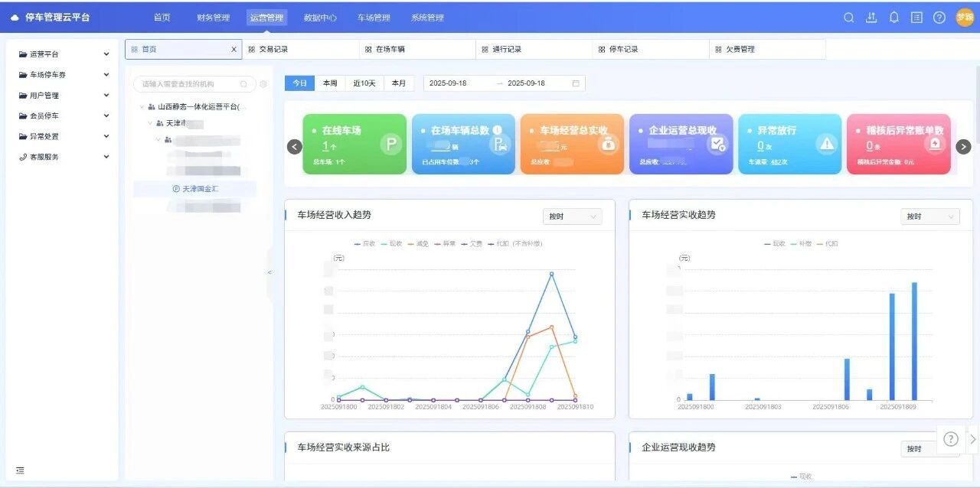Click the organization search input field

click(188, 84)
